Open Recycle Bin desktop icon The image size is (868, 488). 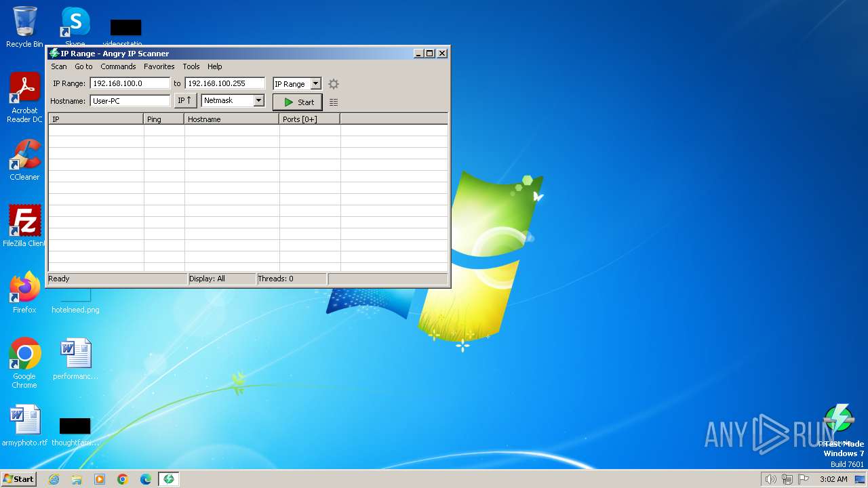click(x=24, y=27)
